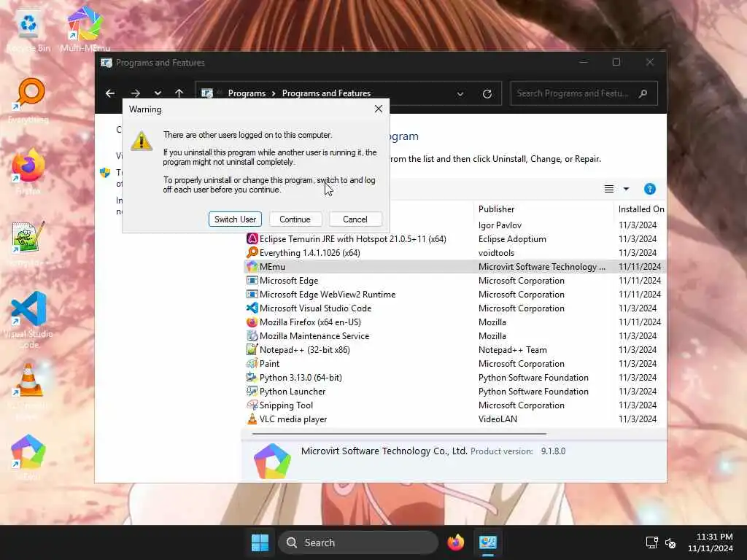The height and width of the screenshot is (560, 747).
Task: Click Notepad++ Team publisher cell
Action: 513,349
